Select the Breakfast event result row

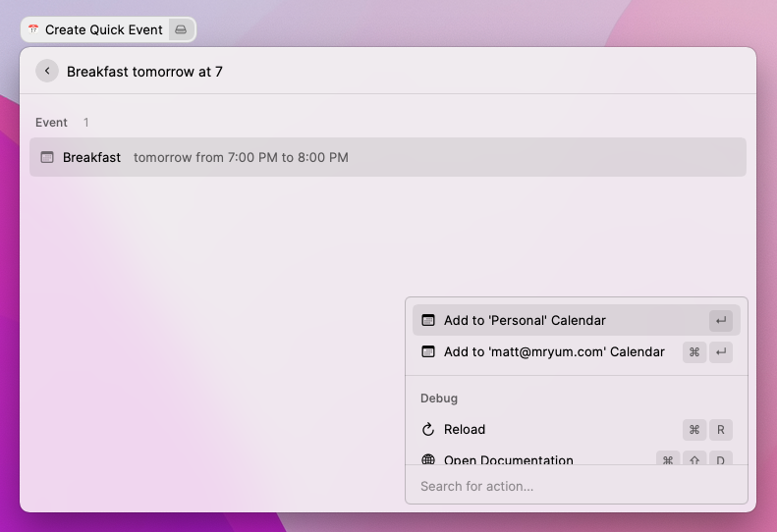387,157
